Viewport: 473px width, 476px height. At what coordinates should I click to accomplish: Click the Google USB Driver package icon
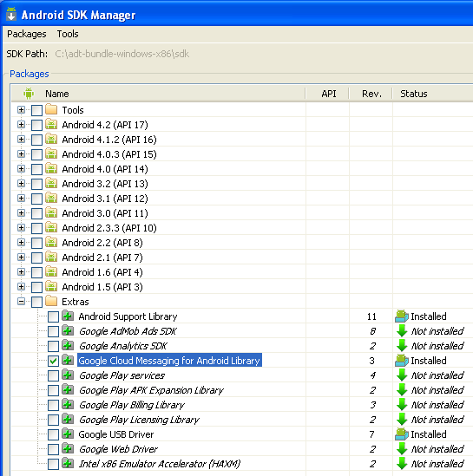pyautogui.click(x=68, y=434)
